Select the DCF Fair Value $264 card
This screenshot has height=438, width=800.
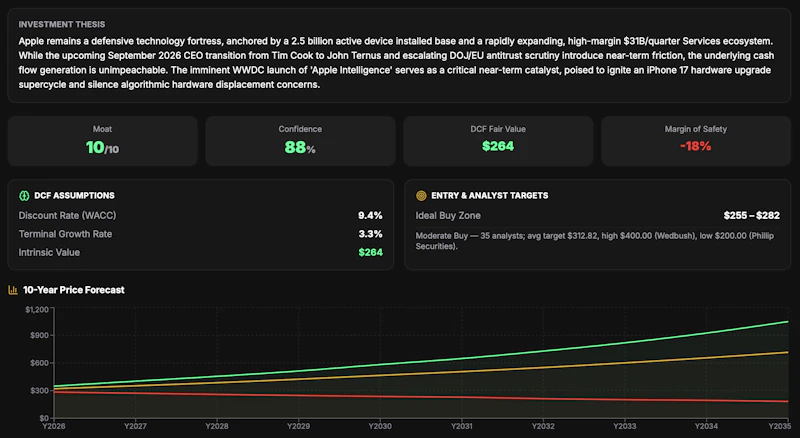498,141
